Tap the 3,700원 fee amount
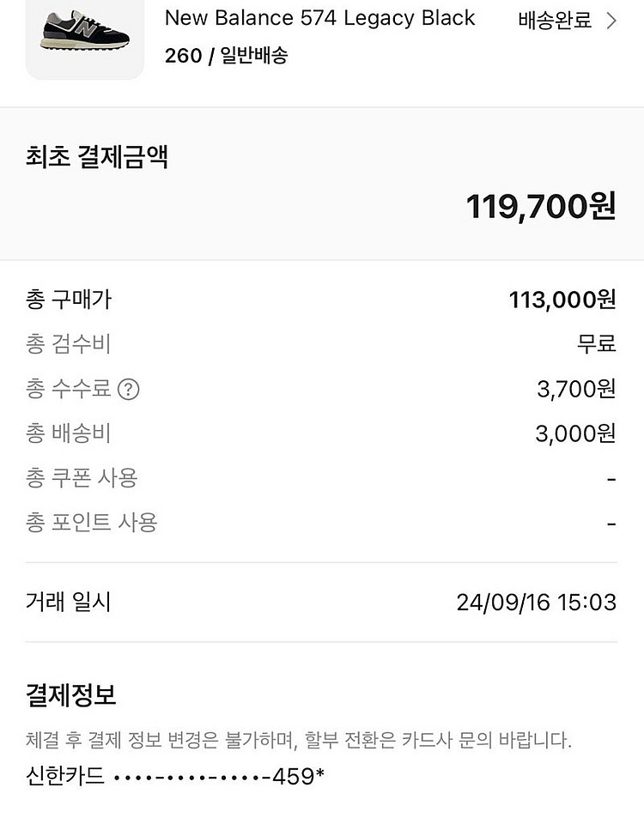The width and height of the screenshot is (644, 818). 576,389
